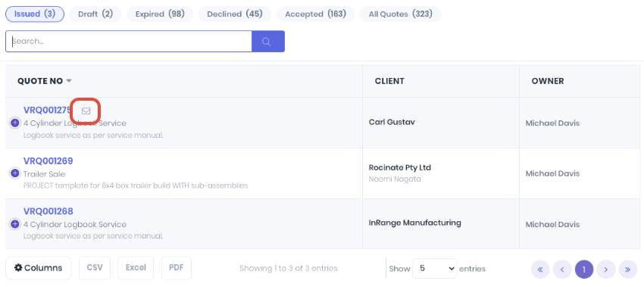Jump to the last page of results

[628, 270]
